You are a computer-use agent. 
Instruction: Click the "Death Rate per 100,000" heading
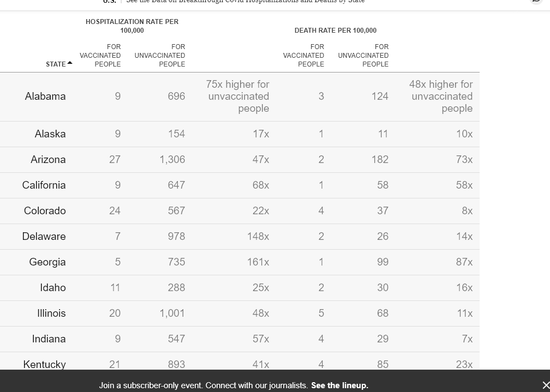tap(335, 31)
